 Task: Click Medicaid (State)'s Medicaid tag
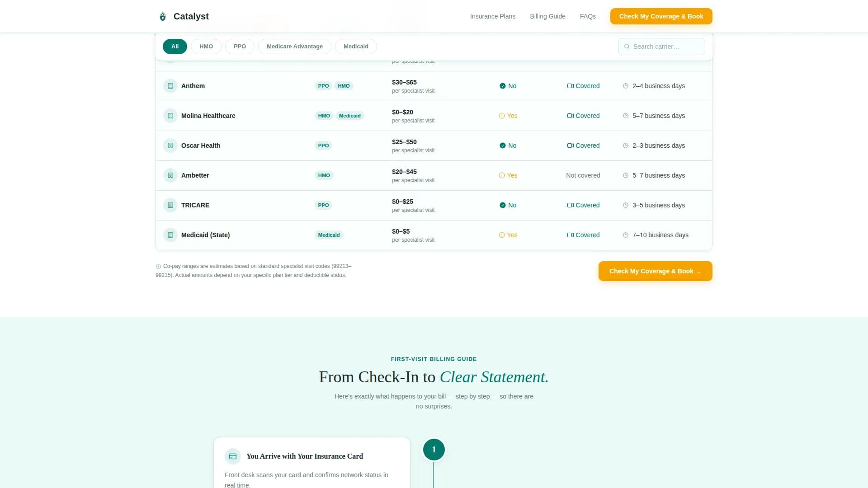click(329, 235)
